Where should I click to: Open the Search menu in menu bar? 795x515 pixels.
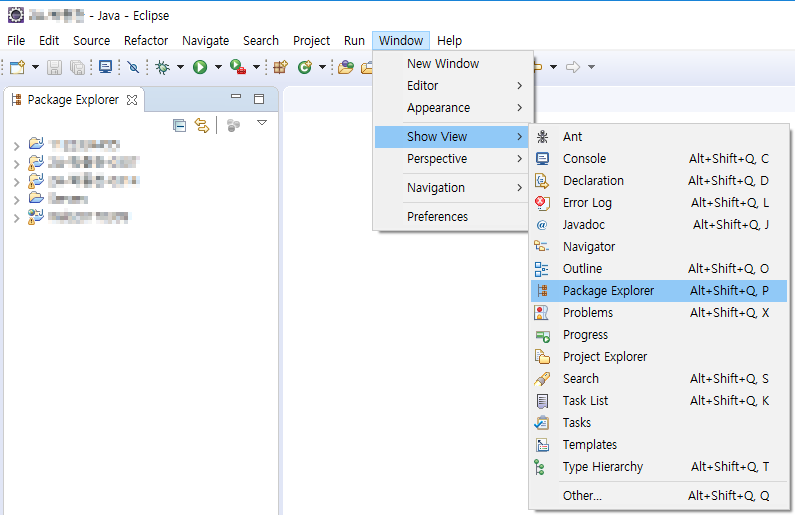tap(261, 41)
